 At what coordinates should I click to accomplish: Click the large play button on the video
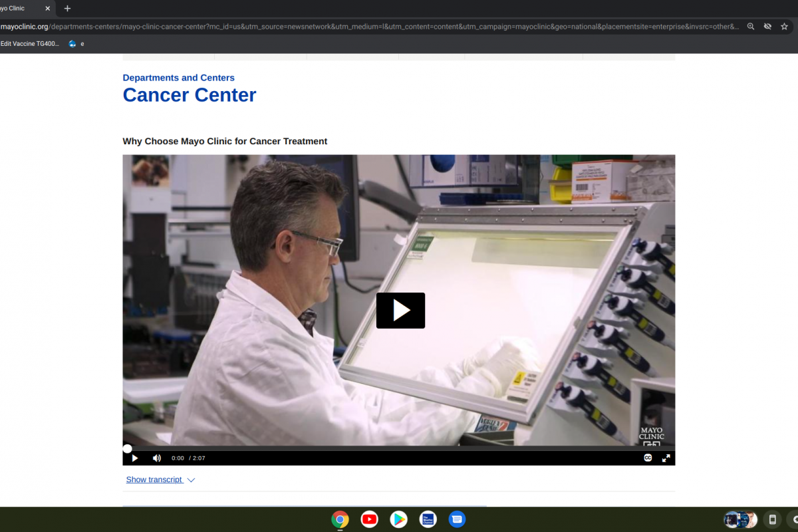pos(400,311)
